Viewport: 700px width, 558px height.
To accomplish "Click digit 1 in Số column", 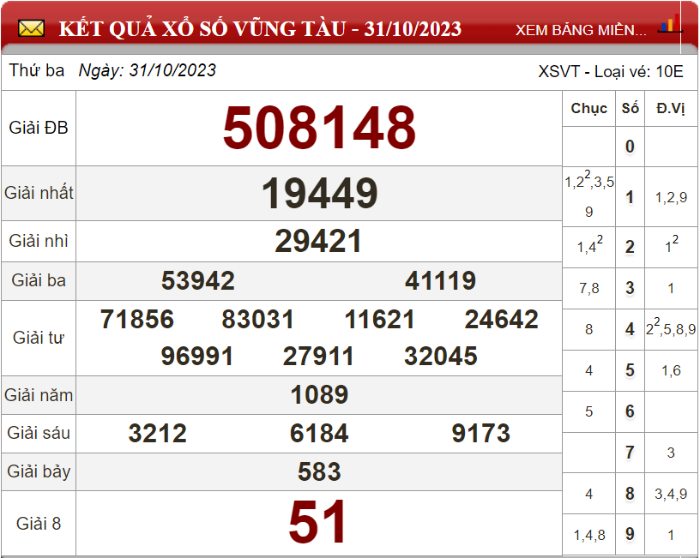I will click(x=630, y=197).
